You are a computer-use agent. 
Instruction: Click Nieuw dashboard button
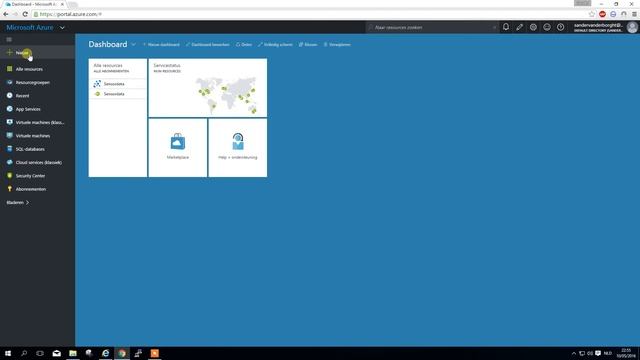161,44
